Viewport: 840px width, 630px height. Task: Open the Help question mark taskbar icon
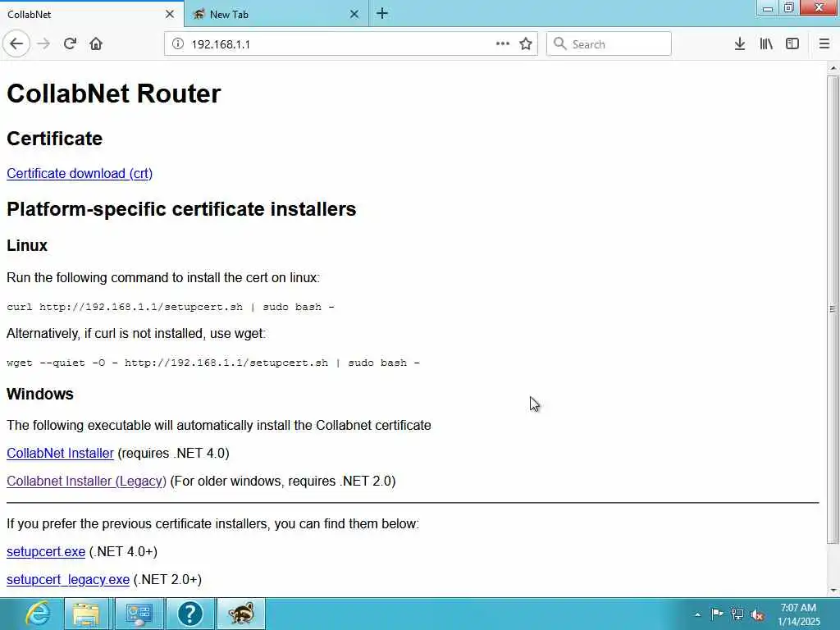190,614
